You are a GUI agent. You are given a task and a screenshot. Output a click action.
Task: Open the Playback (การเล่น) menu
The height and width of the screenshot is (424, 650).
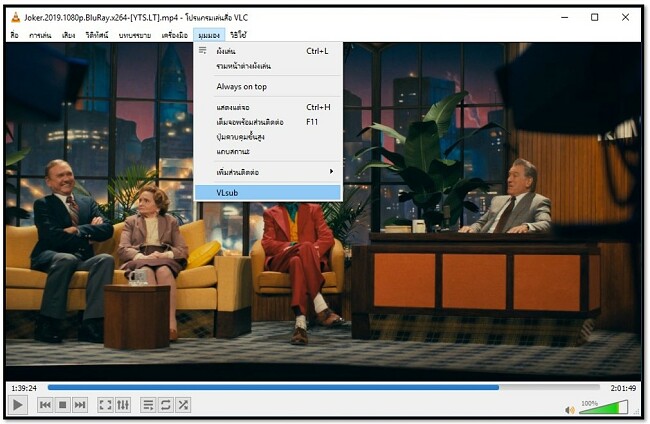(40, 35)
